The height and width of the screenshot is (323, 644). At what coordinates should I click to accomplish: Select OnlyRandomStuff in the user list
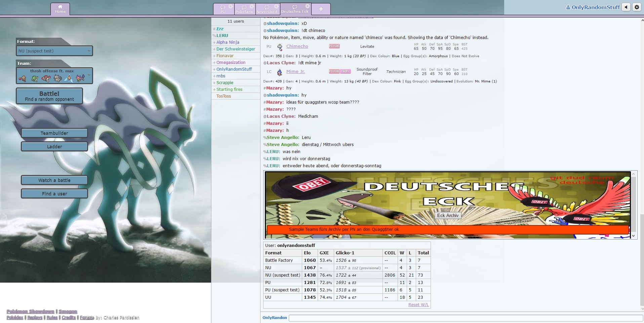coord(236,69)
